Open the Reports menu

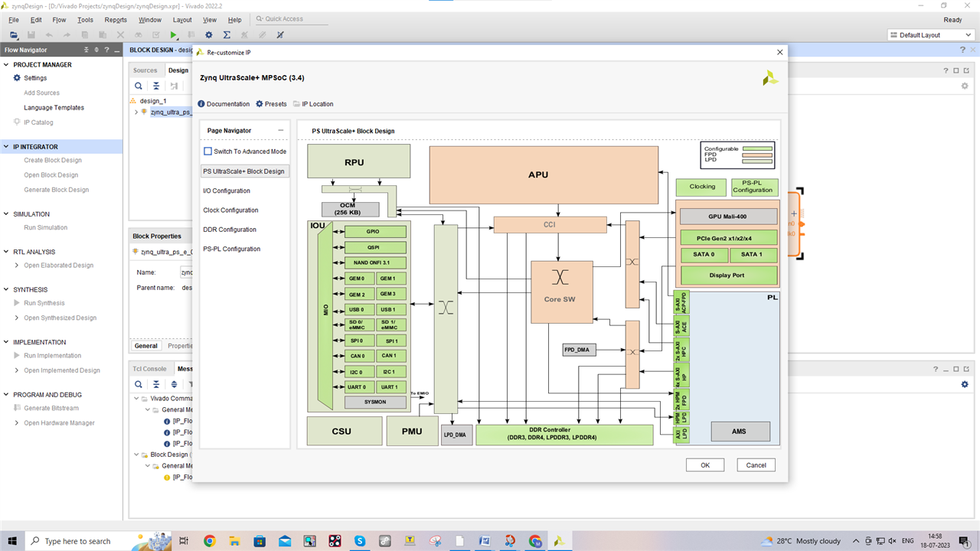(x=116, y=20)
